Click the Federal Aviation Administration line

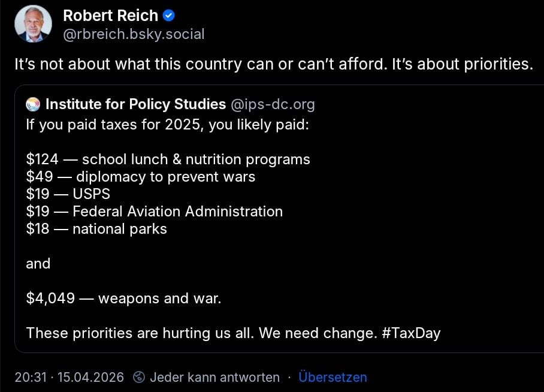pyautogui.click(x=154, y=212)
